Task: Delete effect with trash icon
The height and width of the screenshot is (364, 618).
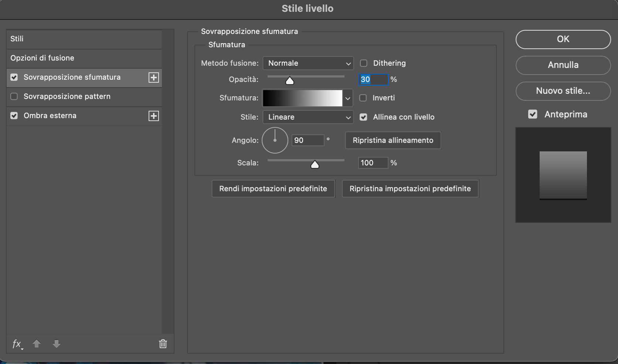Action: tap(163, 344)
